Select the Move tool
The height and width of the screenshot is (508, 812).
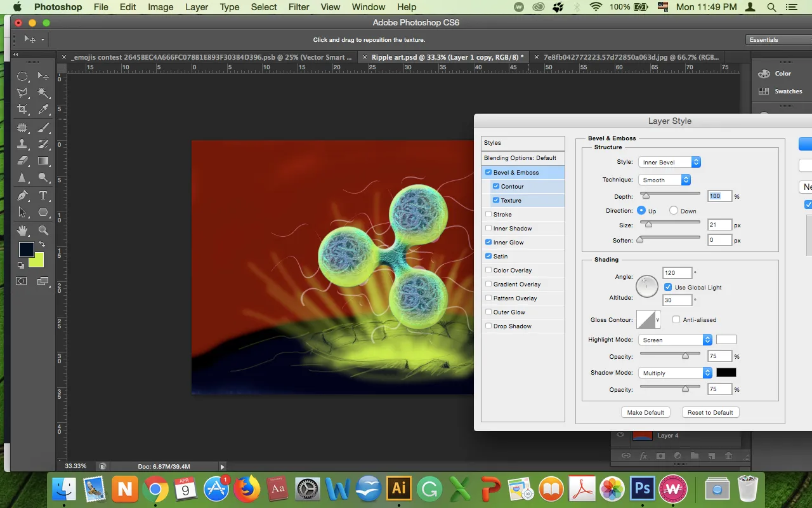click(43, 76)
